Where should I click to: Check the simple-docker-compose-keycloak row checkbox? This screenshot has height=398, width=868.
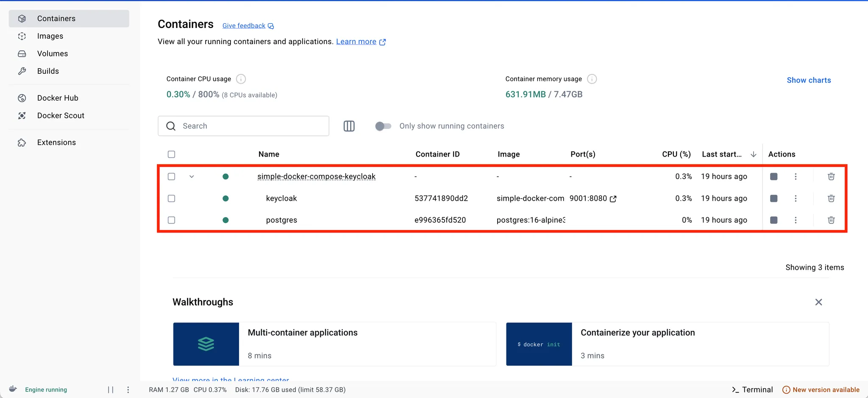tap(171, 177)
